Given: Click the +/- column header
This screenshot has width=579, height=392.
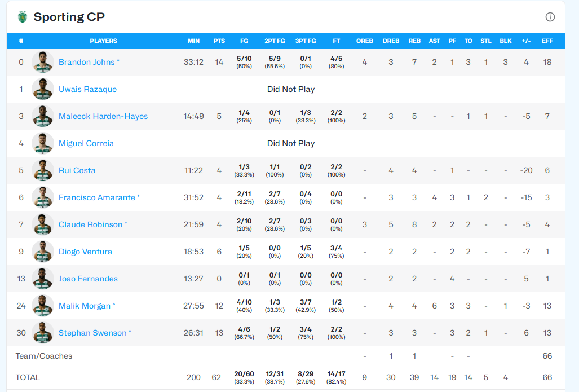Looking at the screenshot, I should [526, 41].
